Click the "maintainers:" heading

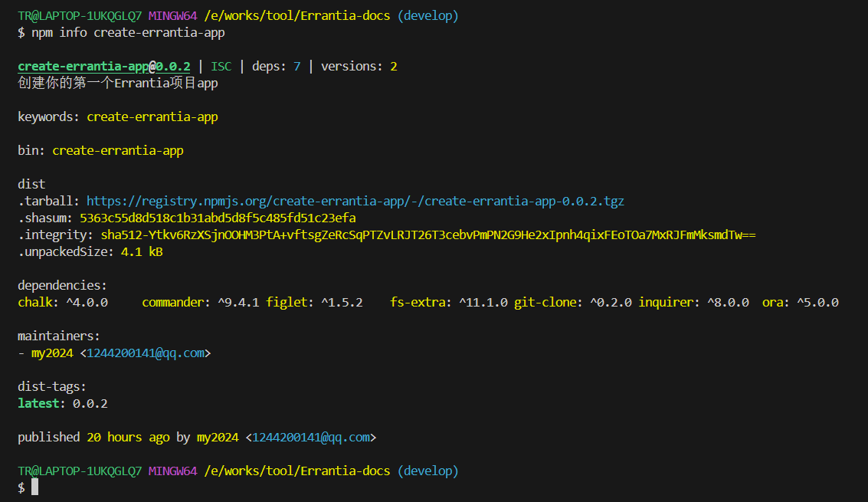[x=59, y=336]
